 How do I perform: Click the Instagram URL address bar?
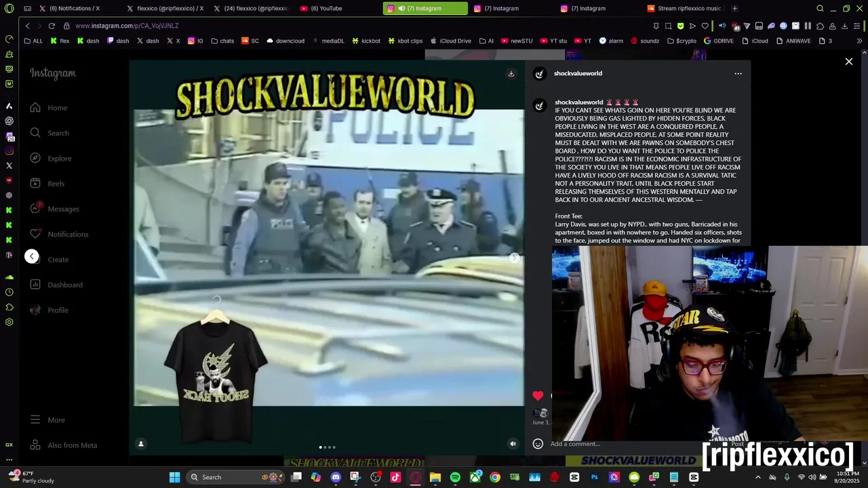click(x=127, y=26)
